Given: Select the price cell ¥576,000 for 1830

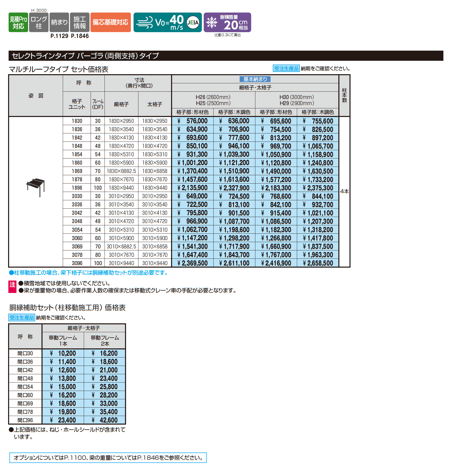Looking at the screenshot, I should click(193, 121).
